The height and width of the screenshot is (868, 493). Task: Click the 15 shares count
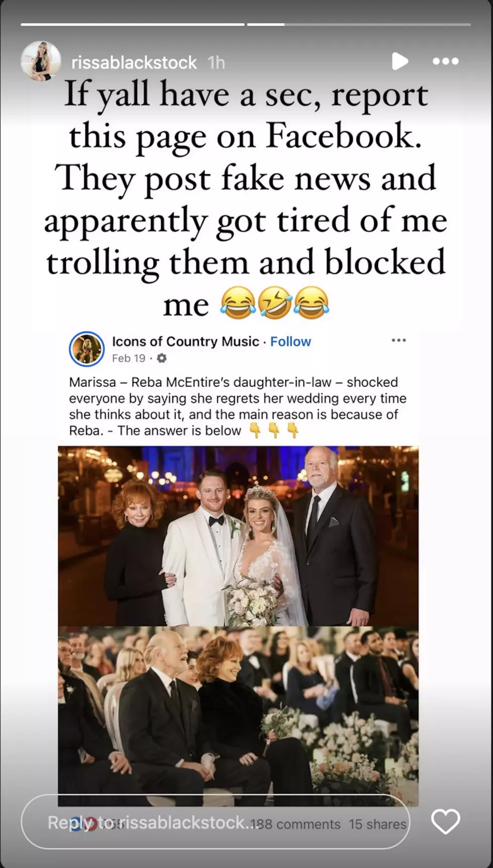pyautogui.click(x=377, y=824)
